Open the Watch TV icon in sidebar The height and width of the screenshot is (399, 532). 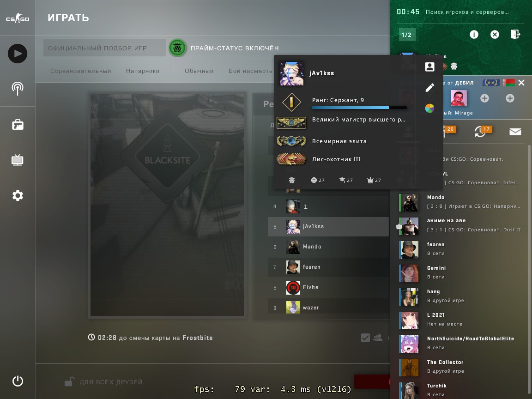click(x=18, y=160)
